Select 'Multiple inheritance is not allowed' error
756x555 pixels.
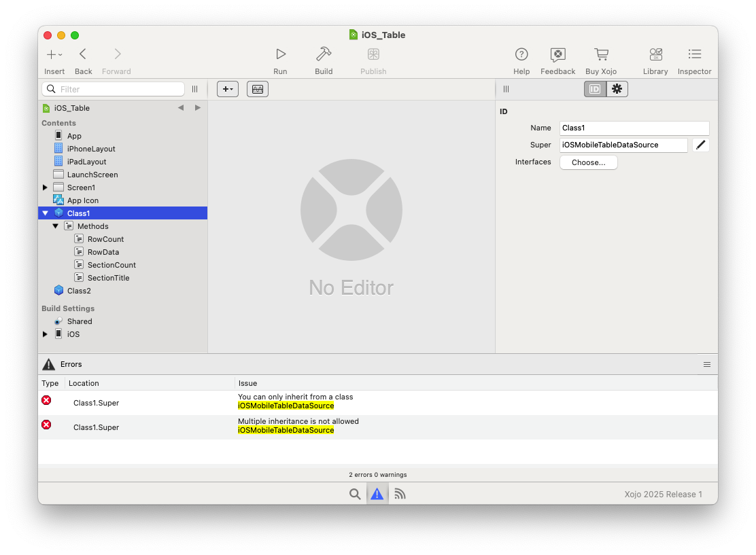click(x=378, y=427)
